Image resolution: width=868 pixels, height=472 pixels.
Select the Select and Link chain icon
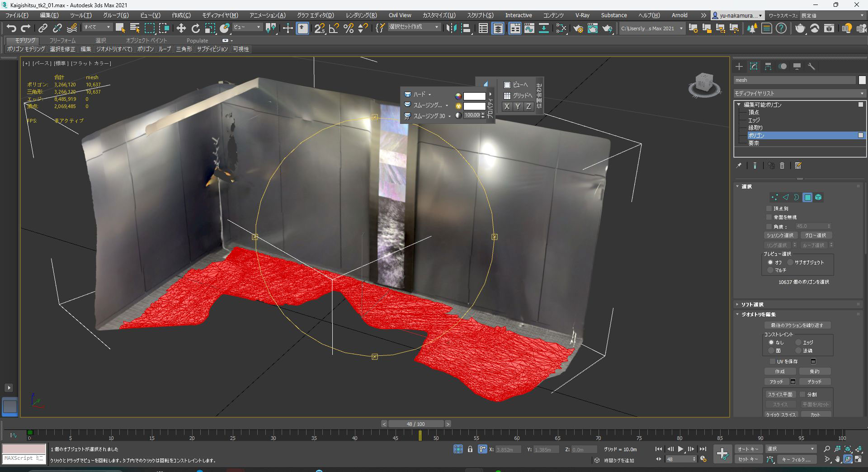click(42, 28)
